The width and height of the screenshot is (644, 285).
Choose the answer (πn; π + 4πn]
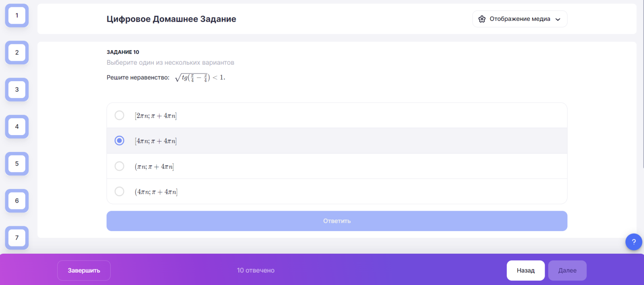[337, 166]
